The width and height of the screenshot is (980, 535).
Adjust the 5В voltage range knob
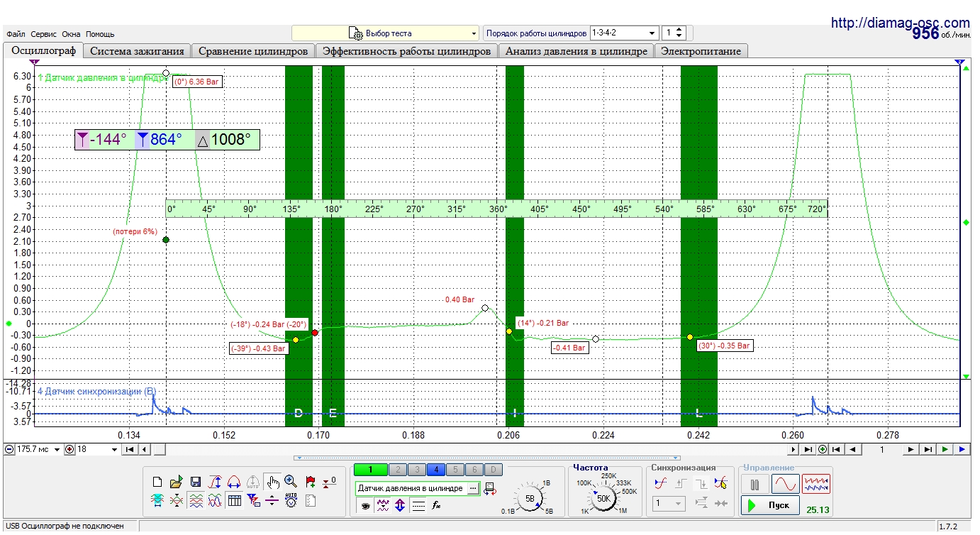pyautogui.click(x=530, y=498)
